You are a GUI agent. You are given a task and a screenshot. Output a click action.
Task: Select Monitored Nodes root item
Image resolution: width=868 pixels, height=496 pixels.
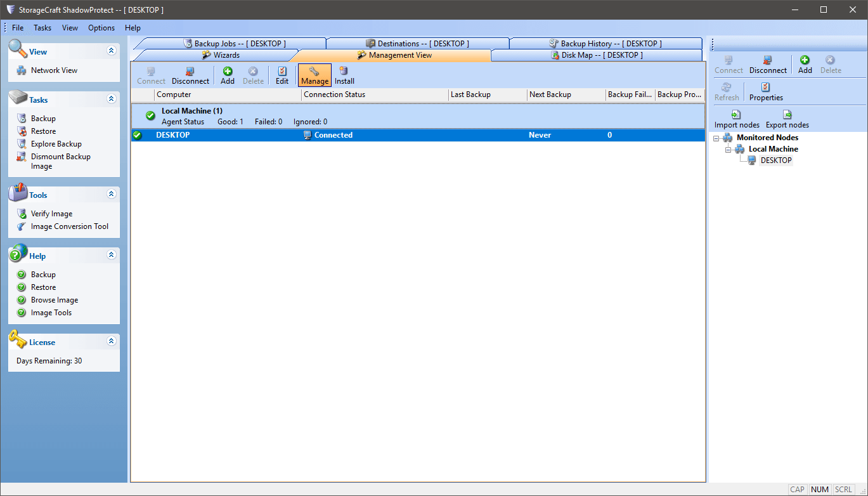pyautogui.click(x=767, y=138)
